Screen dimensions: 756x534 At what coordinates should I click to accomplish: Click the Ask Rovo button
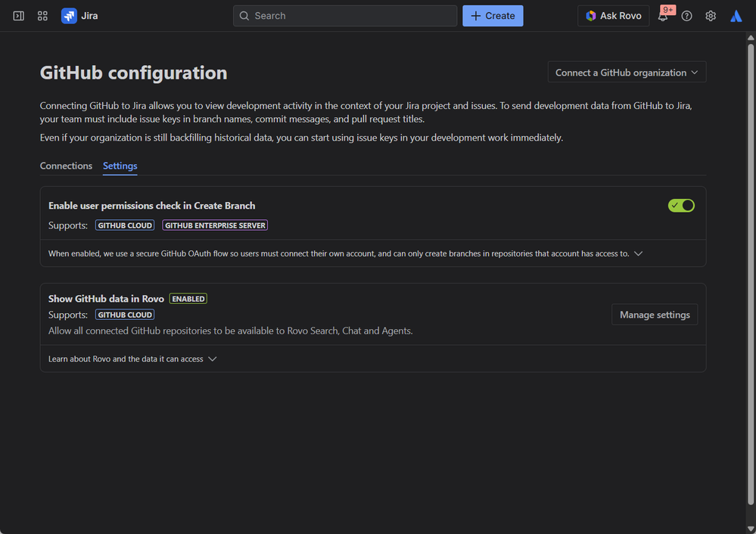pos(613,16)
